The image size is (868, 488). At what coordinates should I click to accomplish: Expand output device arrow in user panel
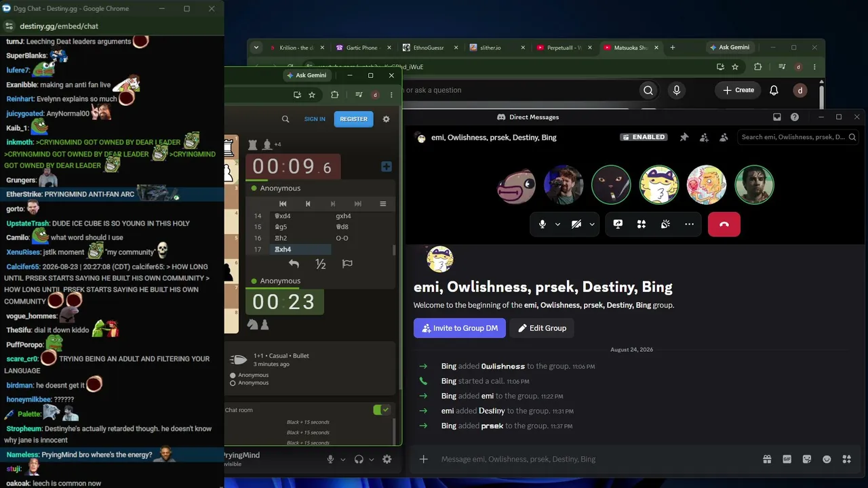click(x=371, y=459)
